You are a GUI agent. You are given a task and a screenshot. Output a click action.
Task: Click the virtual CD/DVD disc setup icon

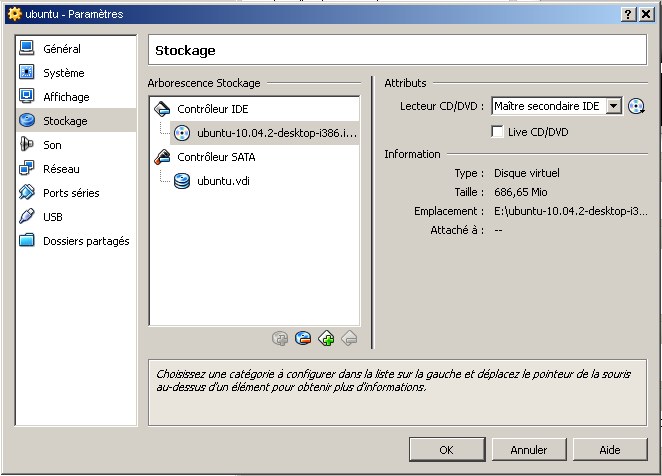636,107
